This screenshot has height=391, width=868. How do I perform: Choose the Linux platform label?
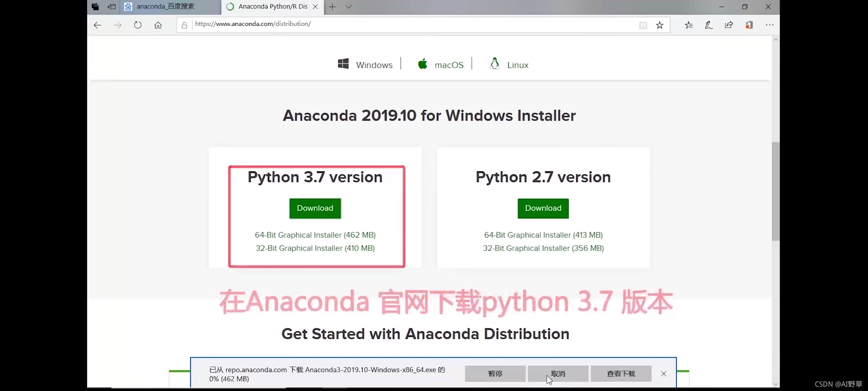518,65
